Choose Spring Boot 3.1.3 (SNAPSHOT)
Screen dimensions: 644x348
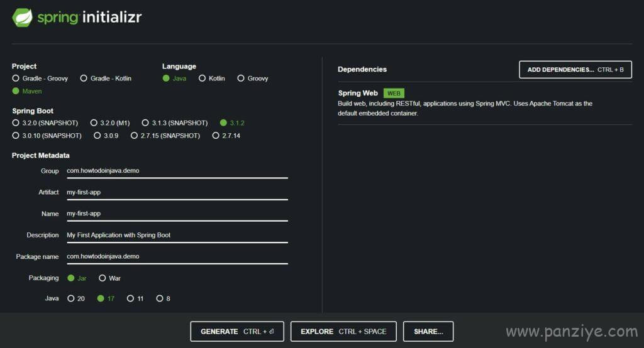pos(175,122)
